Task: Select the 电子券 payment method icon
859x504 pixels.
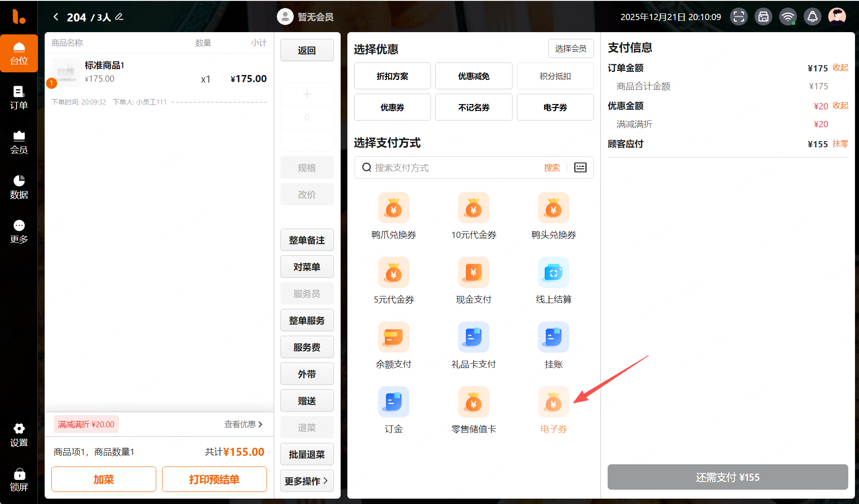Action: click(x=553, y=402)
